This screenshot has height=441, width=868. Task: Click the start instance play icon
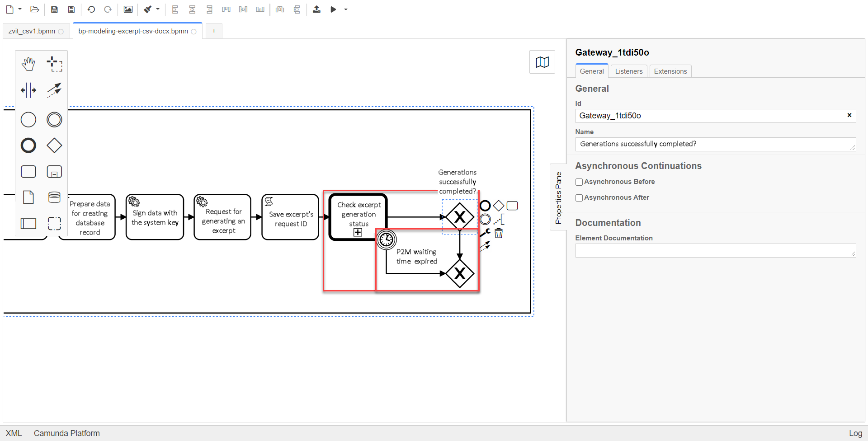pyautogui.click(x=333, y=9)
